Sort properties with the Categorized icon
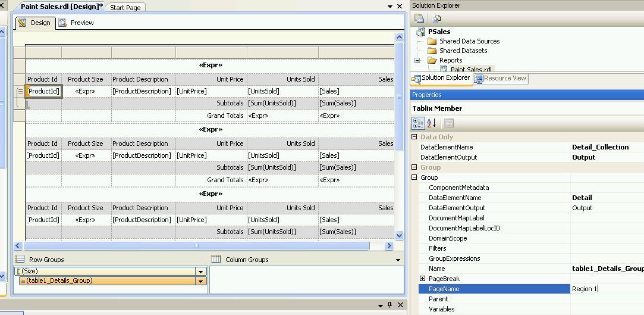 (x=419, y=123)
